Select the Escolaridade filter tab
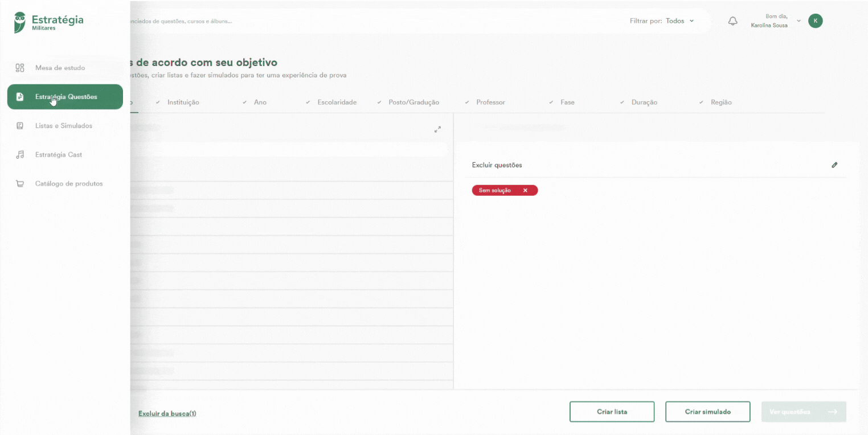Viewport: 868px width, 435px height. pos(337,102)
